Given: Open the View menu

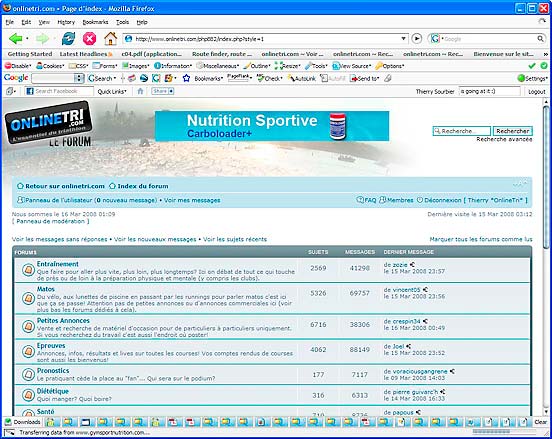Looking at the screenshot, I should pyautogui.click(x=44, y=22).
